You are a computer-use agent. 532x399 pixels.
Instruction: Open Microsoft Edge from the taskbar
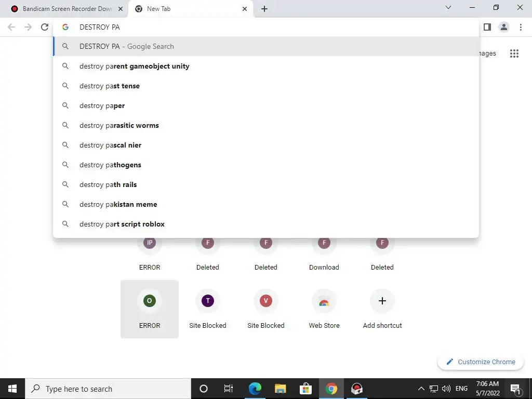tap(255, 389)
